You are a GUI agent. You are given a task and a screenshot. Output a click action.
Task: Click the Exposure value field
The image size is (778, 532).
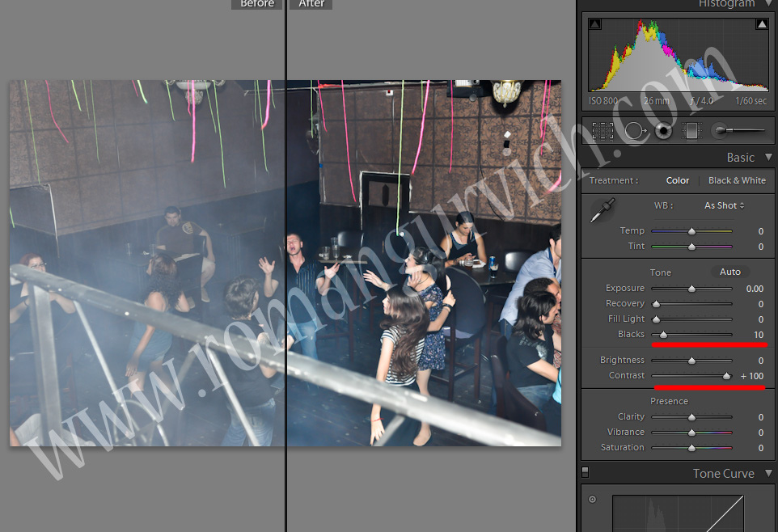[754, 289]
